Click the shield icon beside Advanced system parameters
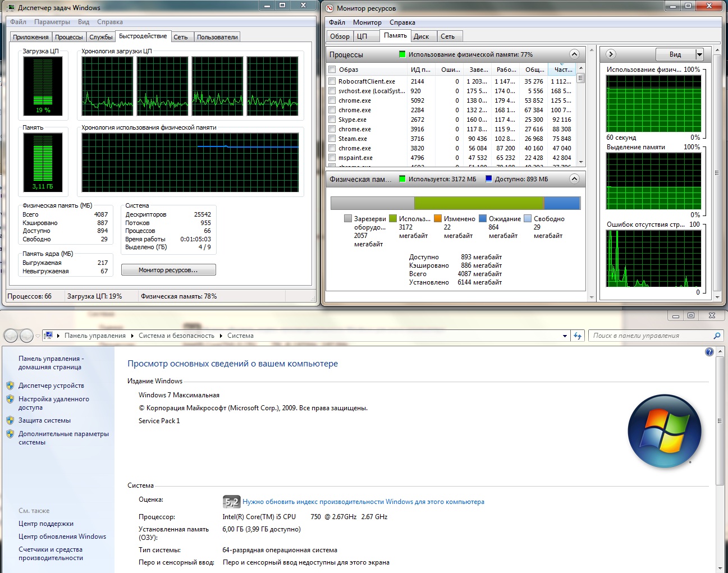 click(10, 434)
